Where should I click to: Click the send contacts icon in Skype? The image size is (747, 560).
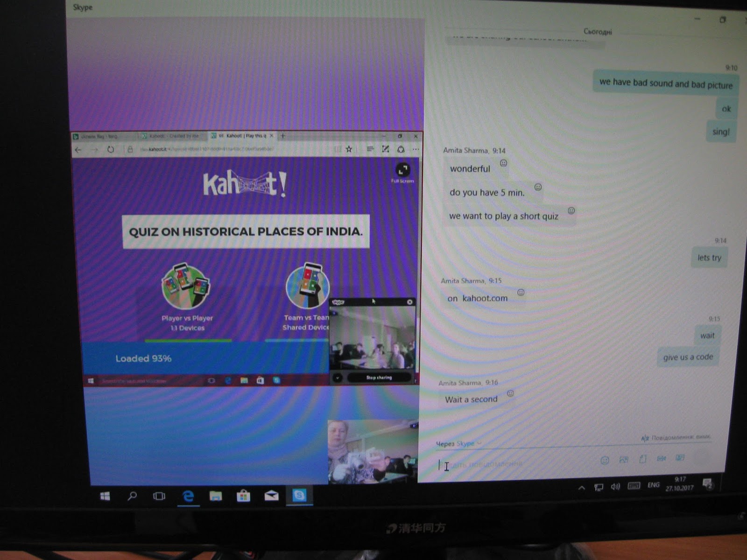pyautogui.click(x=680, y=457)
